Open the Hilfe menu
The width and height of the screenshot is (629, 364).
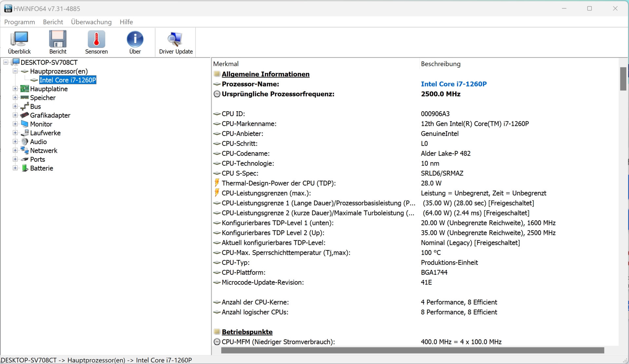(x=126, y=22)
